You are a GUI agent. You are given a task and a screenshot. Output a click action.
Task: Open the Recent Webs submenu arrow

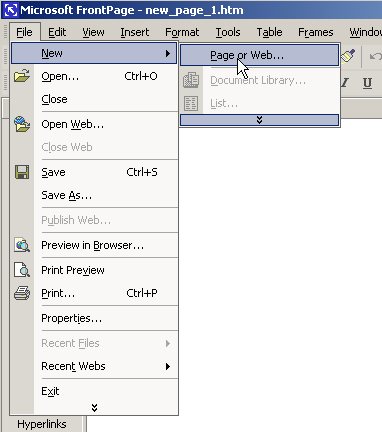click(x=168, y=366)
